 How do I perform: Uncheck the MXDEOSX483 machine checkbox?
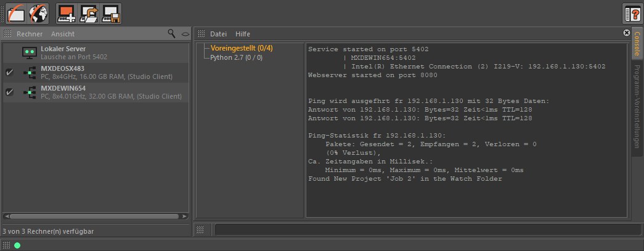pos(9,73)
